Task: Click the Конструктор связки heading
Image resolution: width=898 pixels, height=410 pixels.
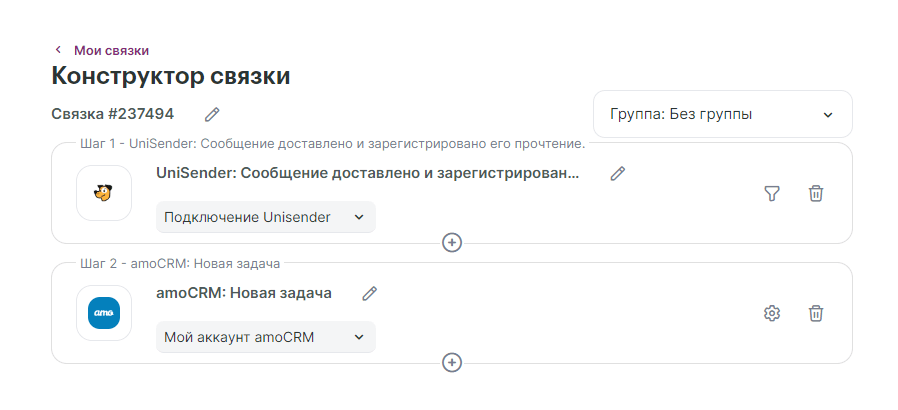Action: [x=171, y=76]
